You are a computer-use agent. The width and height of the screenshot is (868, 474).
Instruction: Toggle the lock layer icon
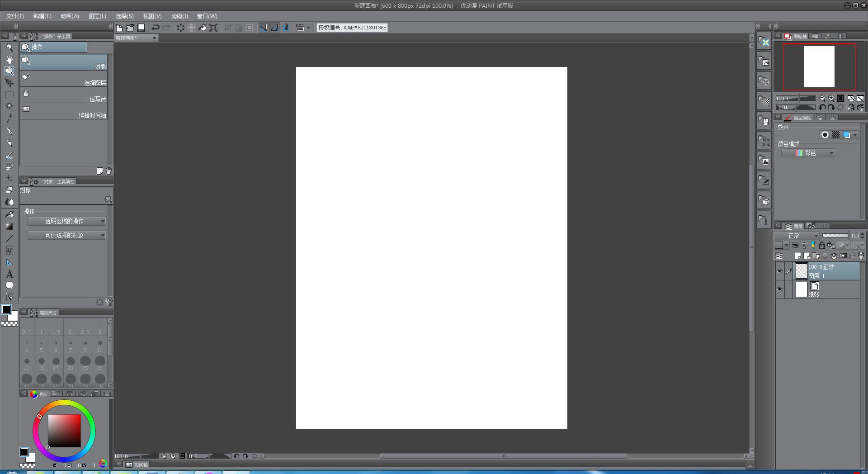822,245
